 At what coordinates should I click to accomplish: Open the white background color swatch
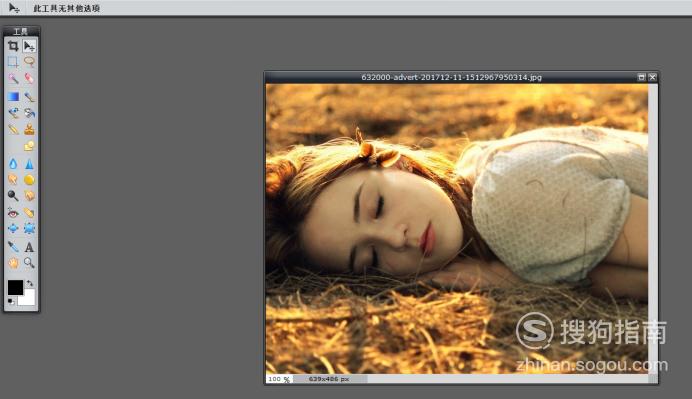point(29,300)
